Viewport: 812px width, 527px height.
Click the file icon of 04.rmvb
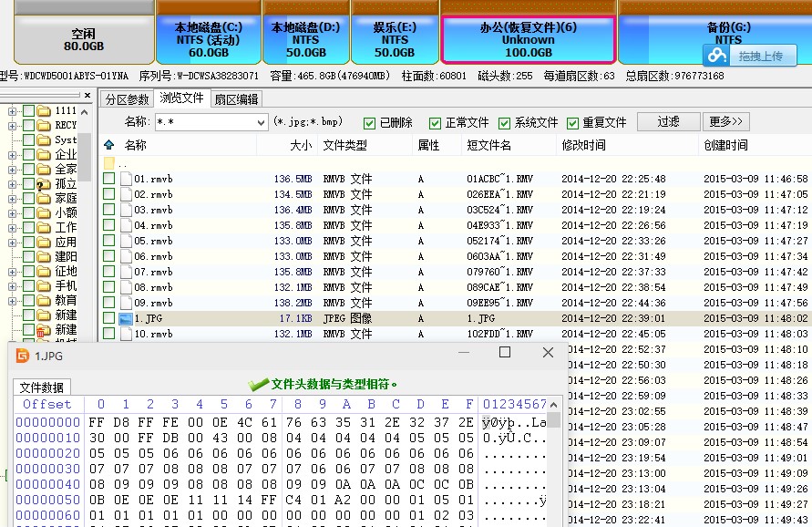coord(126,225)
